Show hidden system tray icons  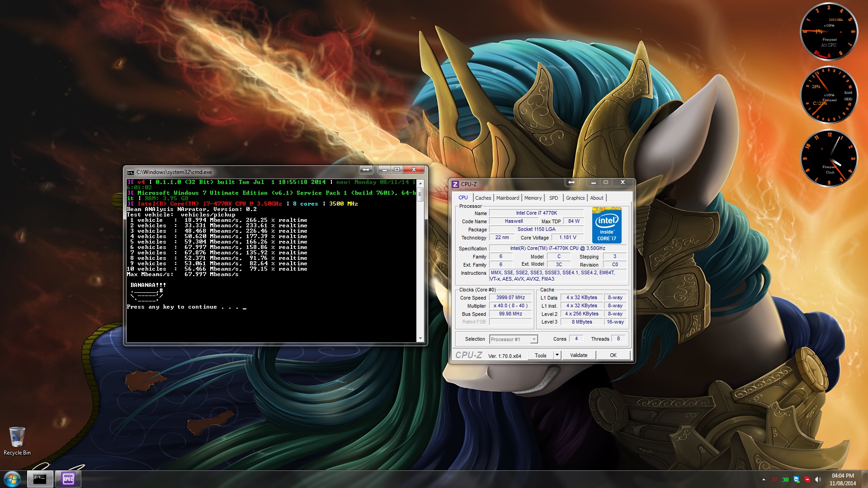click(764, 479)
